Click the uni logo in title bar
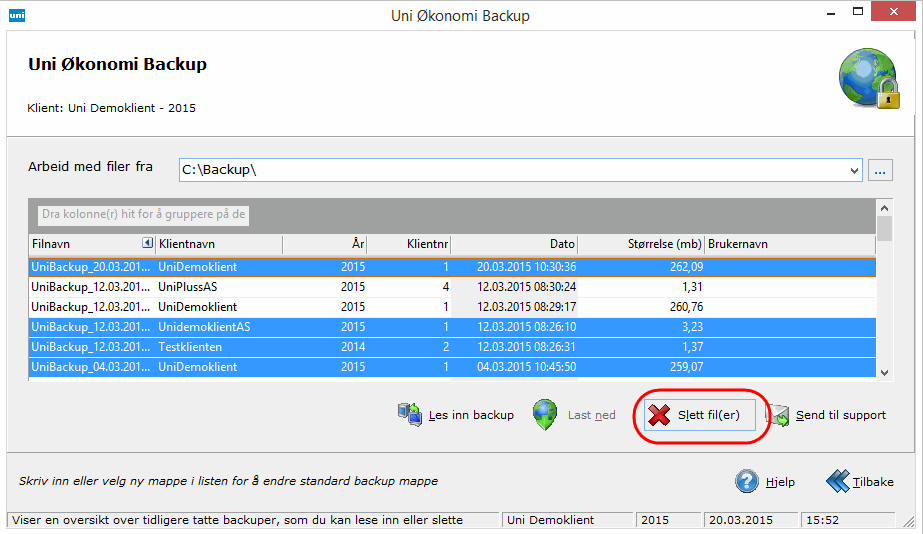The width and height of the screenshot is (923, 534). pyautogui.click(x=16, y=15)
